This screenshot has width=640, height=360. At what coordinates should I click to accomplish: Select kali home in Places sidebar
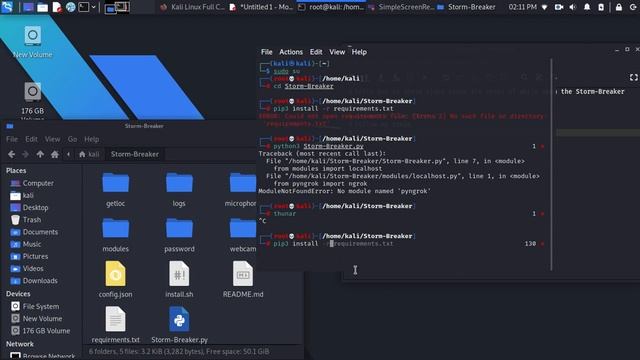(28, 196)
